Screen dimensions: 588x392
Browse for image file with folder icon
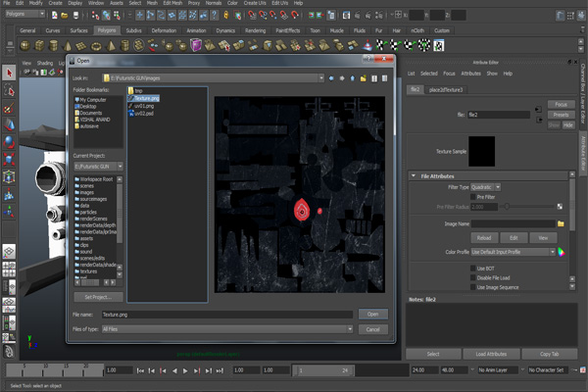(561, 224)
